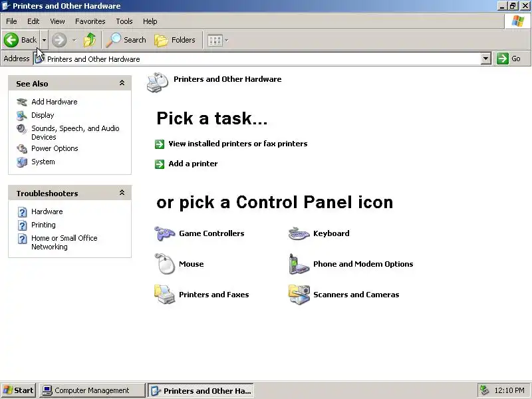Open the File menu

coord(11,21)
